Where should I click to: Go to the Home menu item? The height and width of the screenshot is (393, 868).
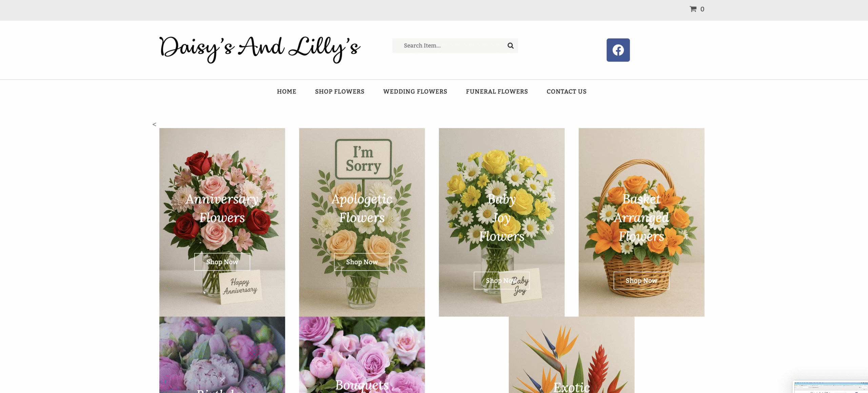(287, 91)
